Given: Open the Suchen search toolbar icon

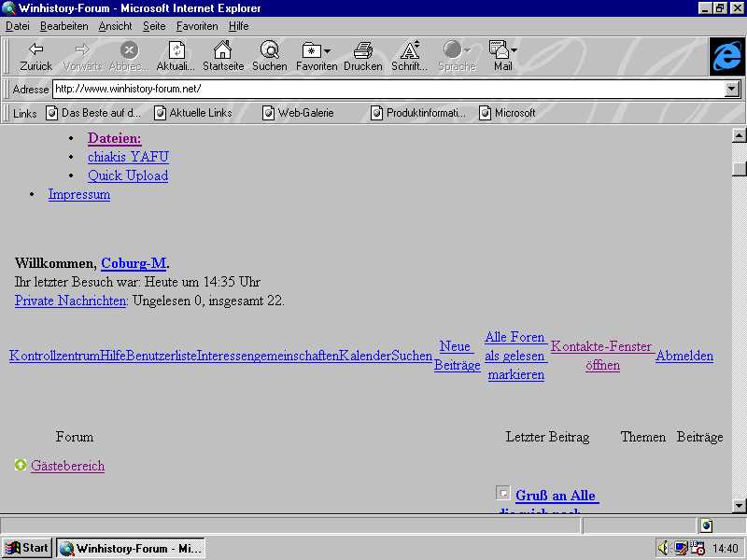Looking at the screenshot, I should pyautogui.click(x=269, y=50).
